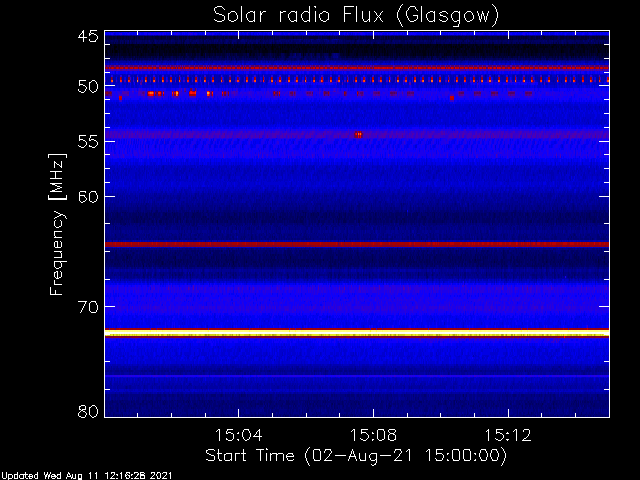Viewport: 640px width, 480px height.
Task: Click the 'Solar radio Flux (Glasgow)' title
Action: (356, 16)
